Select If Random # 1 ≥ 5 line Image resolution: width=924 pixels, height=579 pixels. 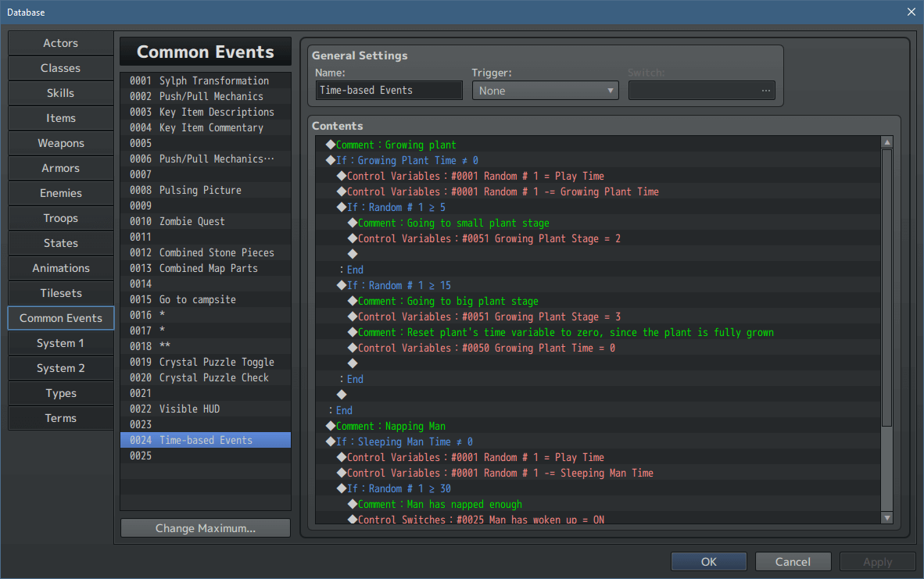[598, 207]
